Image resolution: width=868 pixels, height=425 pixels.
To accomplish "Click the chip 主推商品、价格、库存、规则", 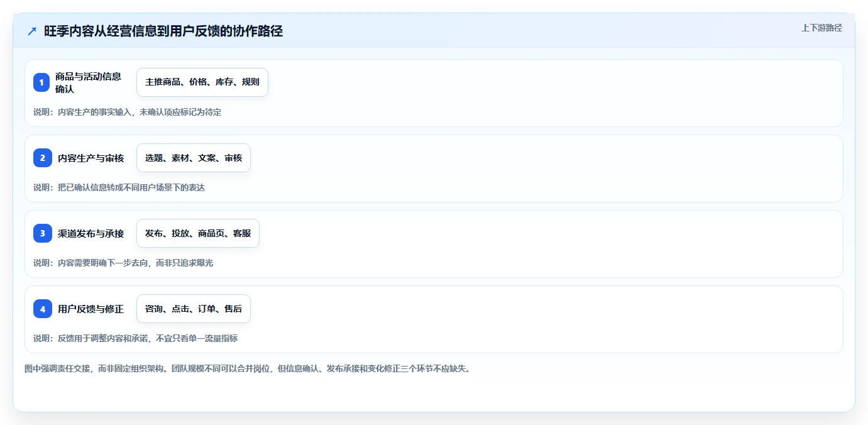I will pyautogui.click(x=202, y=82).
